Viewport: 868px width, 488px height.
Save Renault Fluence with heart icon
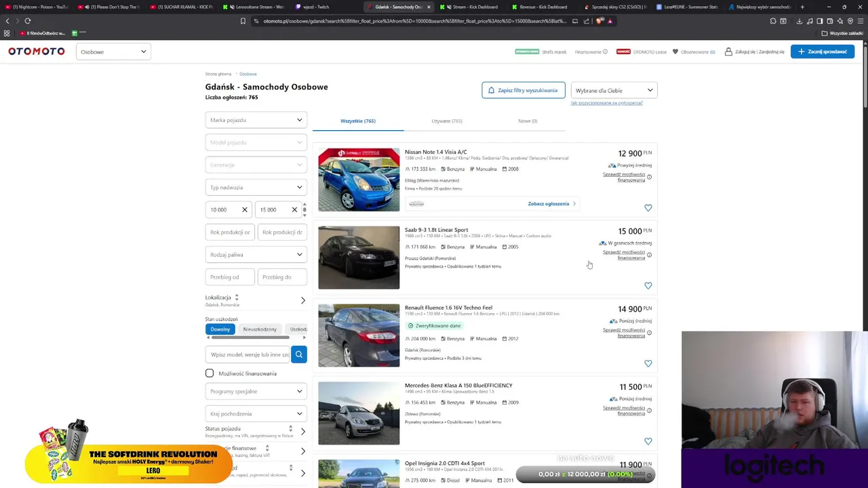[648, 364]
